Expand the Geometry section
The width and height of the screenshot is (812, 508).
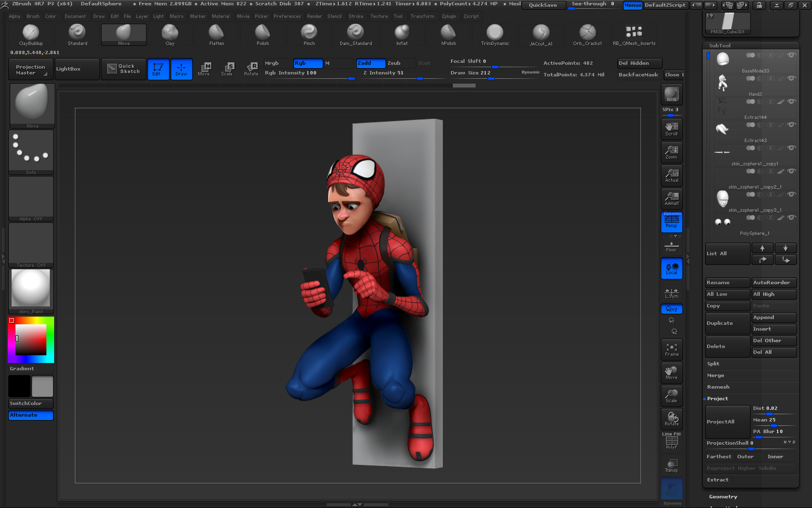[723, 496]
